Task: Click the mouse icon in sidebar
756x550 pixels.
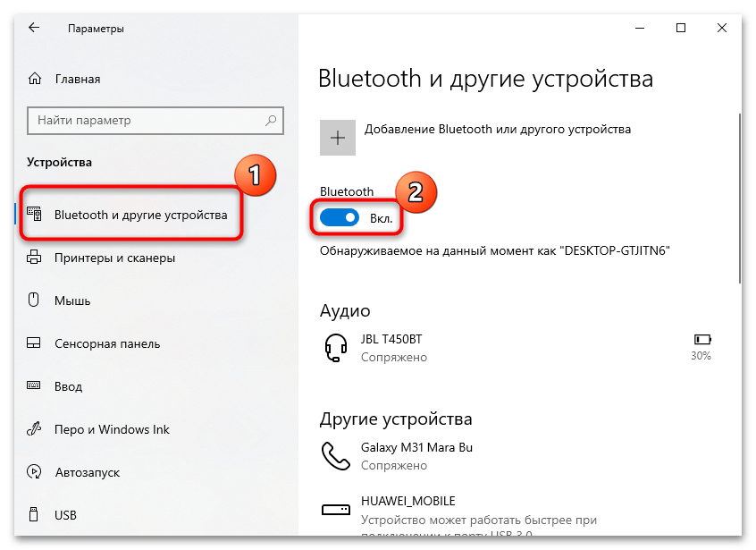Action: [x=33, y=300]
